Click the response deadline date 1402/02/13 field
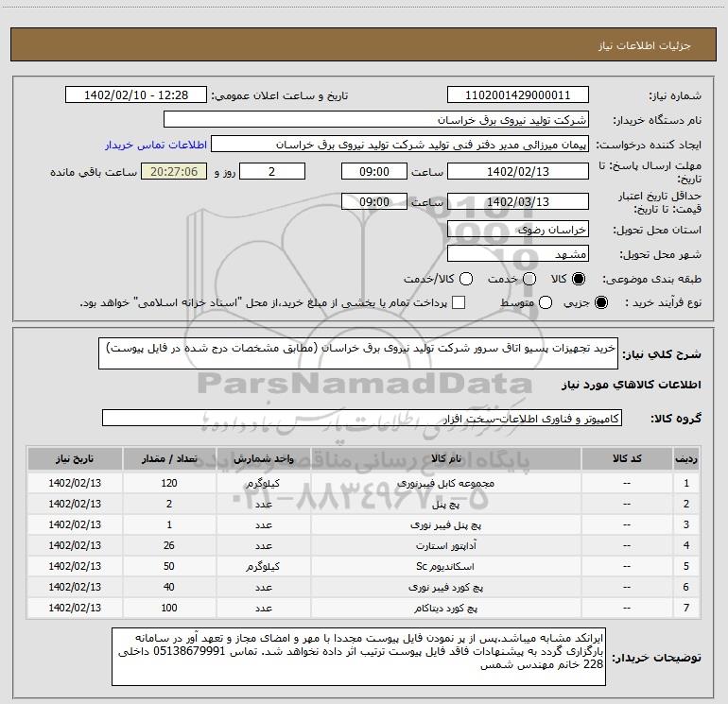This screenshot has width=728, height=704. point(518,171)
